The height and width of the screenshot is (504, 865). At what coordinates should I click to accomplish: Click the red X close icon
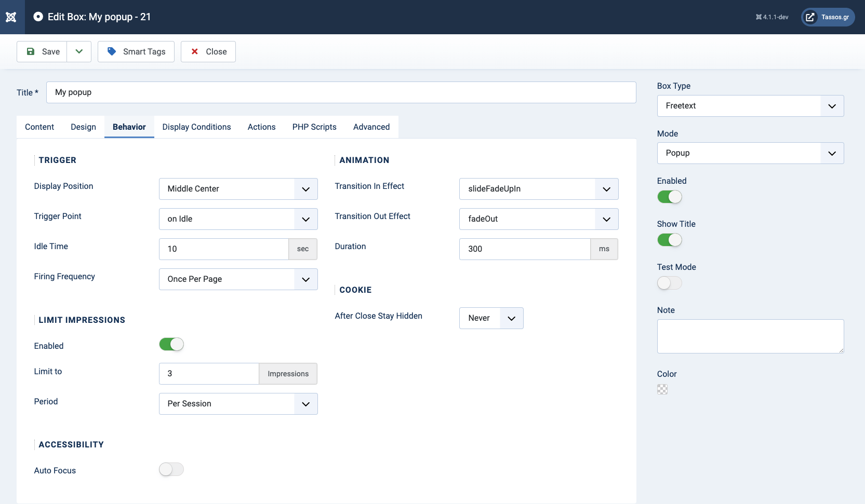click(195, 51)
